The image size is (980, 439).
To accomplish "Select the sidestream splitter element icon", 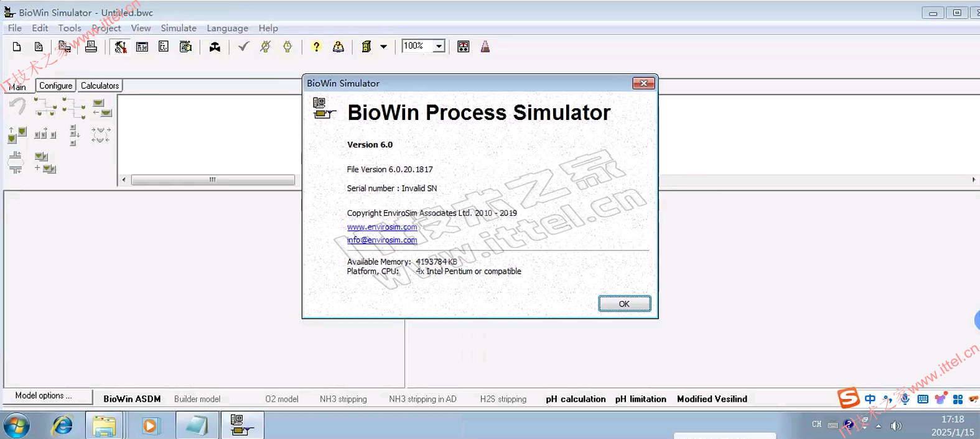I will [x=74, y=108].
